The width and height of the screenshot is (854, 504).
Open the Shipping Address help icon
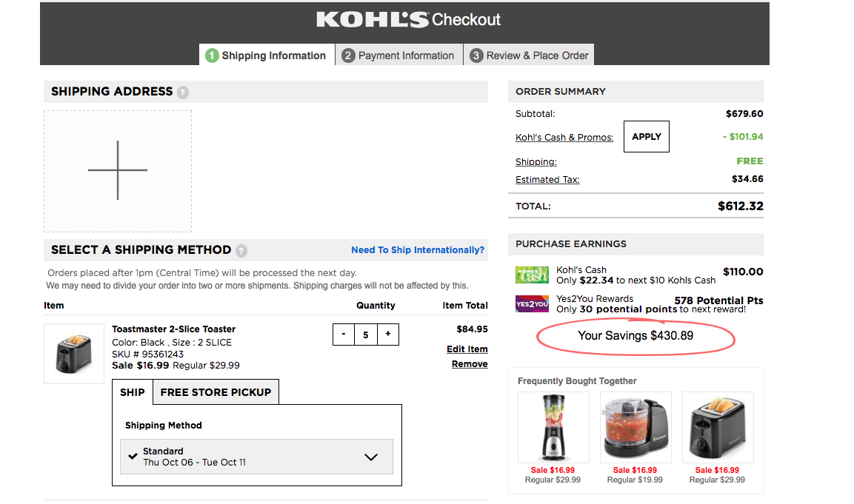click(184, 91)
